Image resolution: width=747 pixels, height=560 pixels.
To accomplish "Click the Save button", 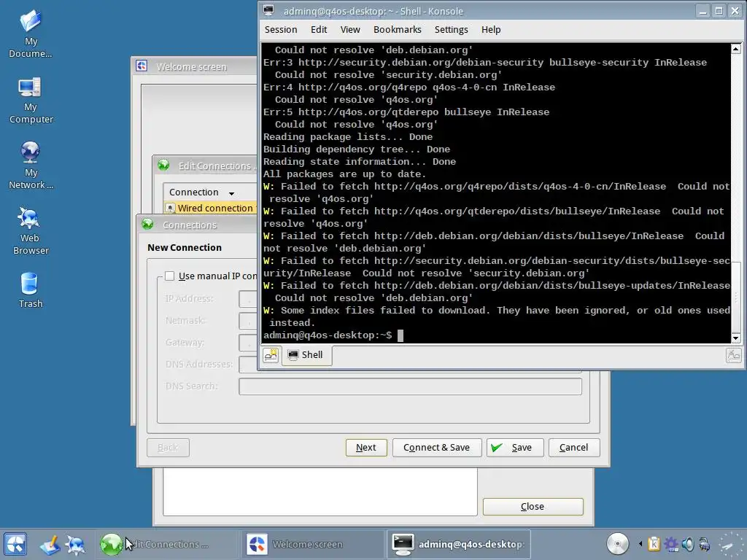I will point(514,448).
